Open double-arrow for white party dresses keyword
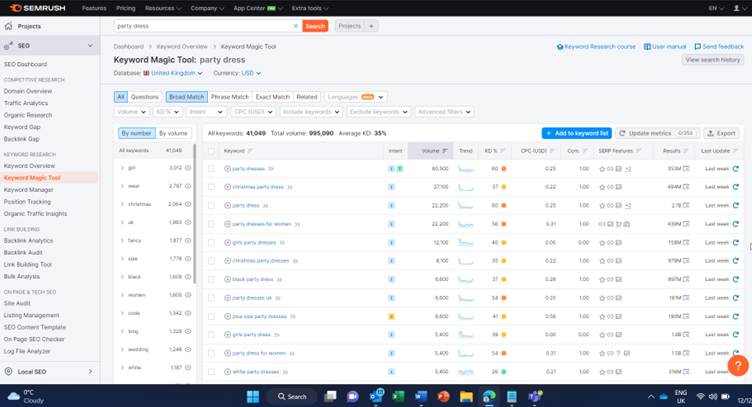 click(285, 372)
